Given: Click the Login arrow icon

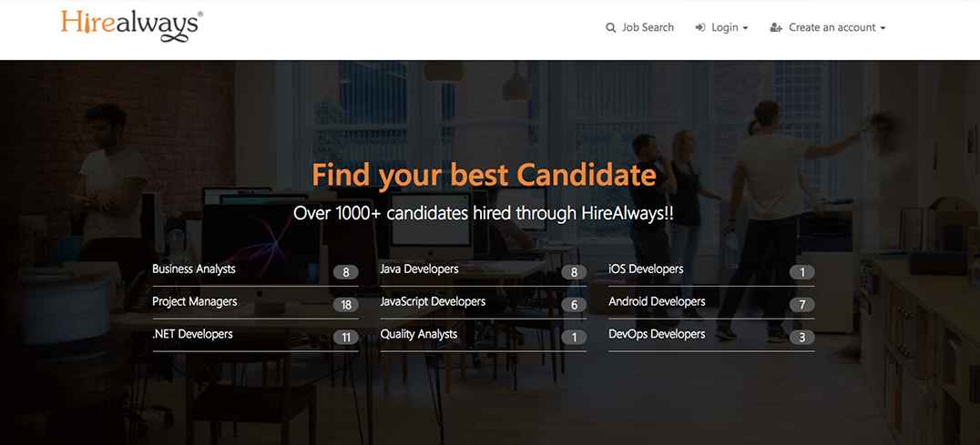Looking at the screenshot, I should point(700,28).
